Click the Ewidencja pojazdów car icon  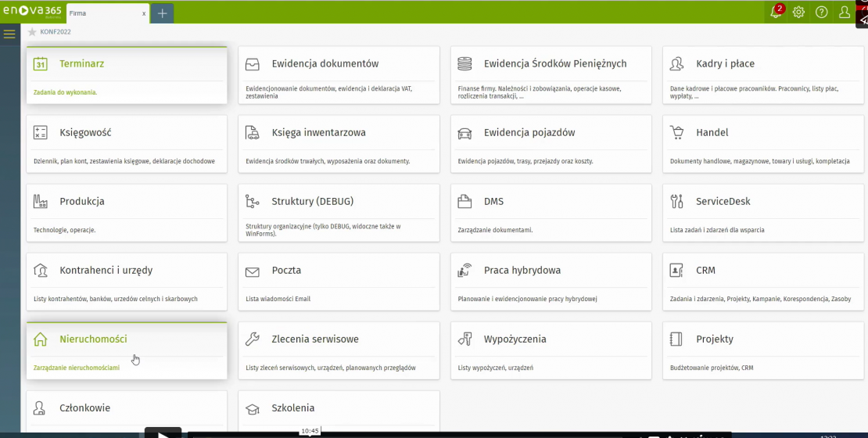coord(464,133)
